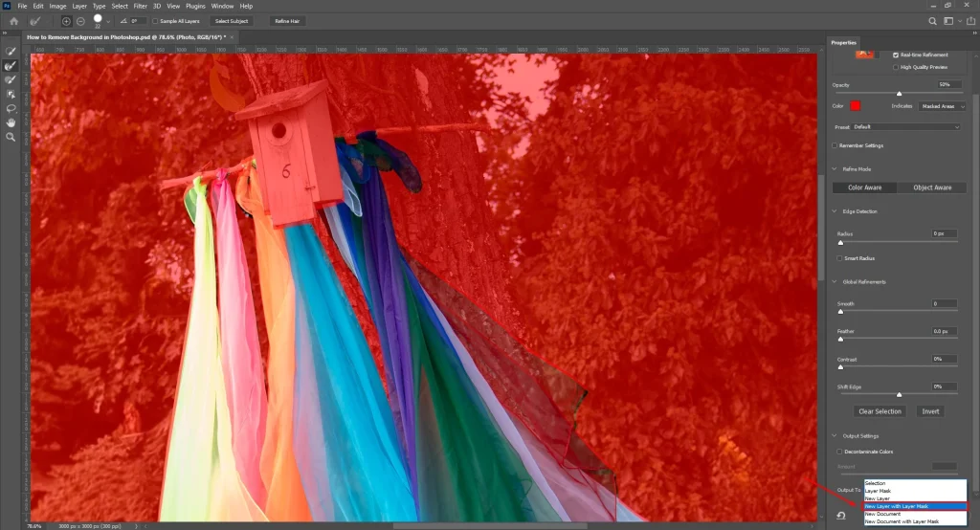Click the Contrast 0% value field

pyautogui.click(x=945, y=359)
